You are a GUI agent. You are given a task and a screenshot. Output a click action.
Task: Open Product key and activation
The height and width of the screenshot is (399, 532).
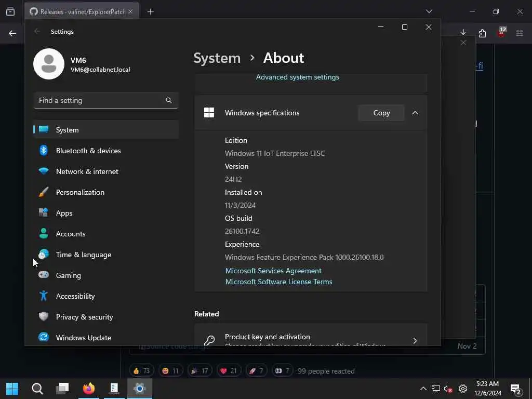point(311,335)
